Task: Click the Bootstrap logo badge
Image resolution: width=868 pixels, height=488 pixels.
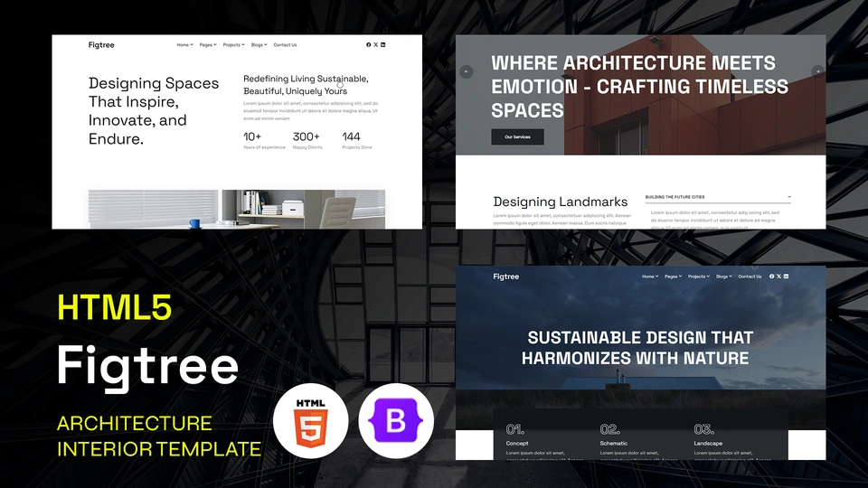Action: click(396, 421)
